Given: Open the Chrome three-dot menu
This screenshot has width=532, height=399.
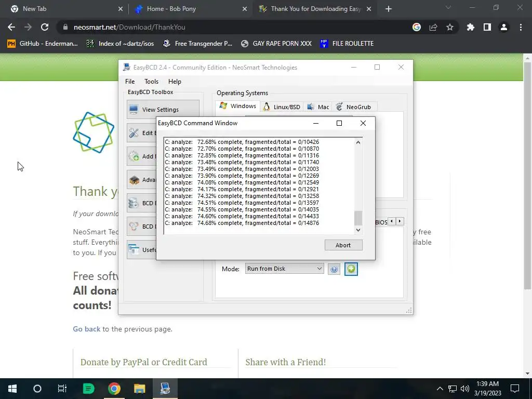Looking at the screenshot, I should click(x=521, y=27).
